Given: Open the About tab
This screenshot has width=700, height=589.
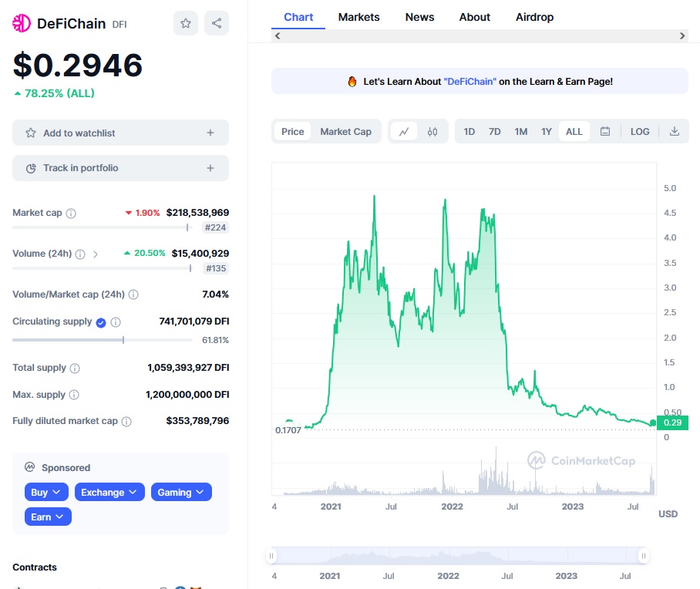Looking at the screenshot, I should click(475, 17).
